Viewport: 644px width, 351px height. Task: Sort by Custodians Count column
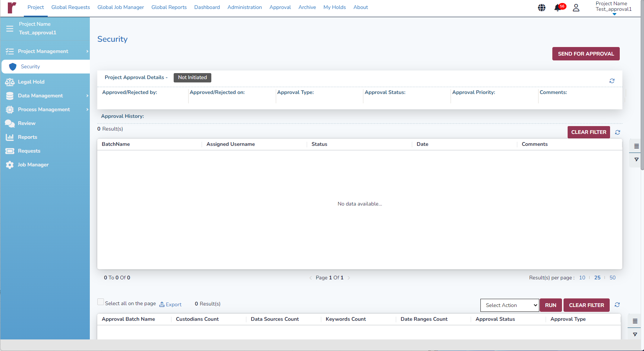point(197,319)
